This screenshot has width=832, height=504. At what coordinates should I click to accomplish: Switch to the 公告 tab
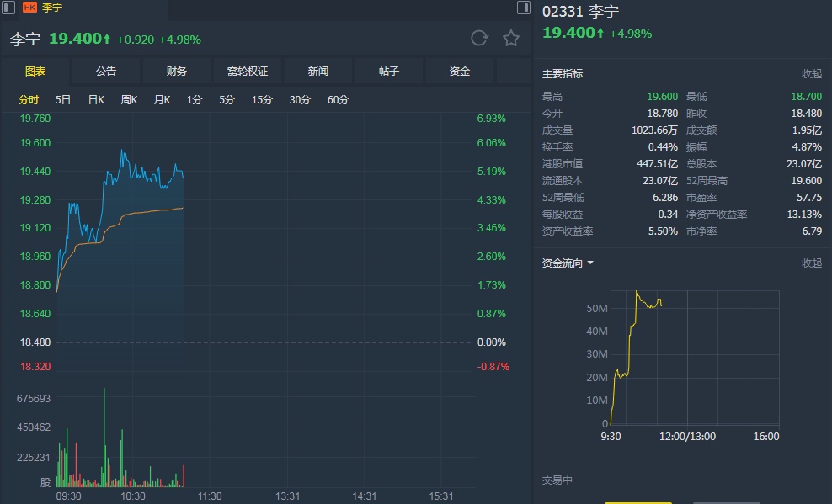point(106,72)
